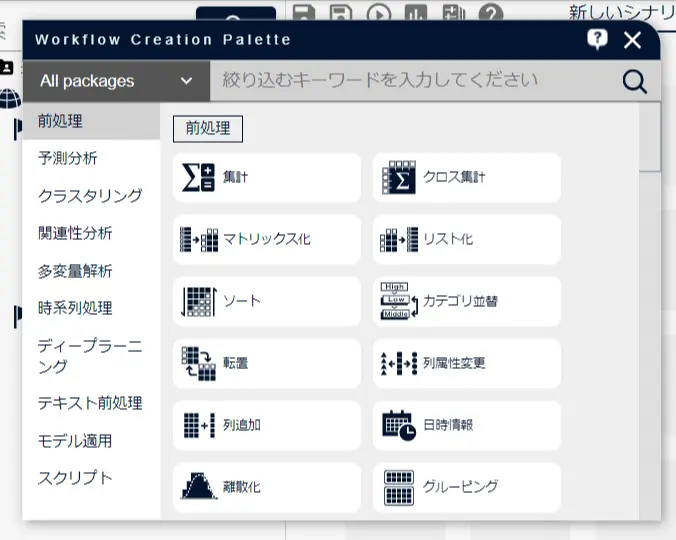This screenshot has height=540, width=676.
Task: Select the 離散化 discretization icon
Action: pyautogui.click(x=199, y=487)
